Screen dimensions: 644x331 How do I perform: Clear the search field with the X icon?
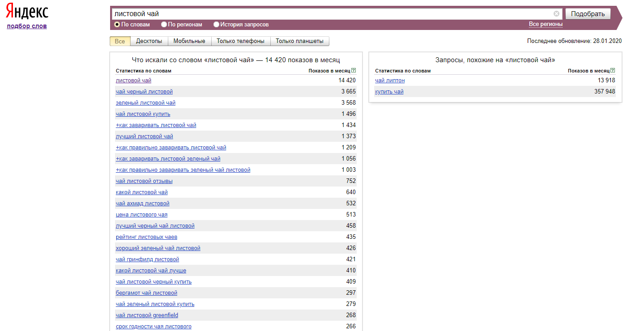(556, 14)
